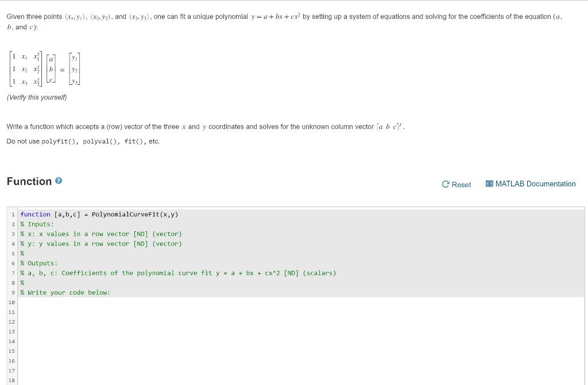
Task: Click the '(Verify this yourself)' italic text
Action: tap(36, 97)
